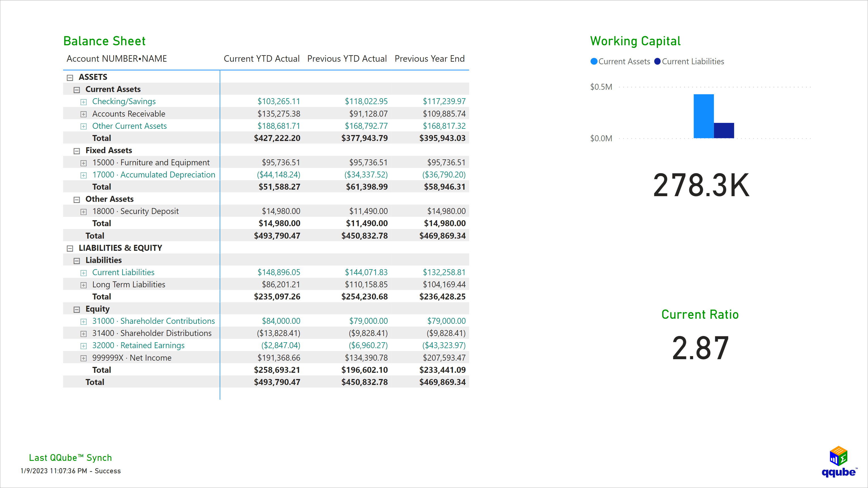This screenshot has height=488, width=868.
Task: Expand 18000 Security Deposit
Action: coord(83,211)
